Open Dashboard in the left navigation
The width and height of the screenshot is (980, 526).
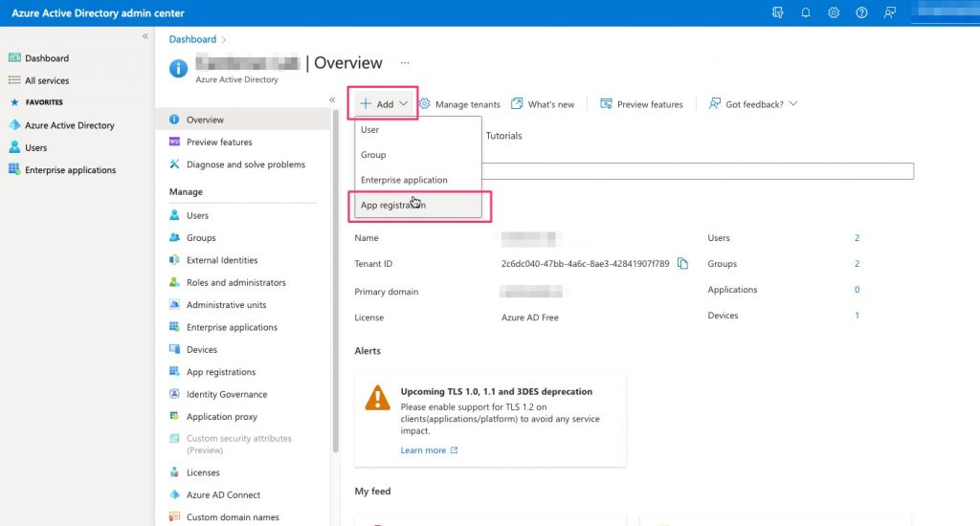[x=47, y=58]
